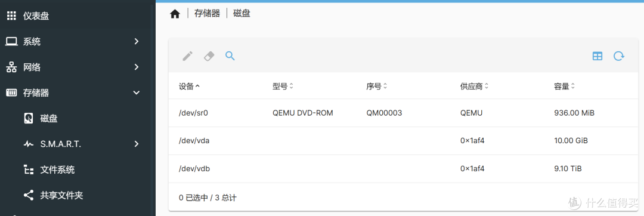644x216 pixels.
Task: Click the magnifier scan disks icon
Action: (x=230, y=56)
